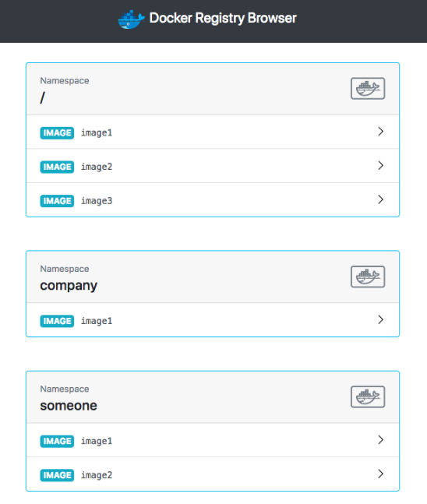The image size is (427, 504).
Task: Select the company namespace heading
Action: click(x=69, y=286)
